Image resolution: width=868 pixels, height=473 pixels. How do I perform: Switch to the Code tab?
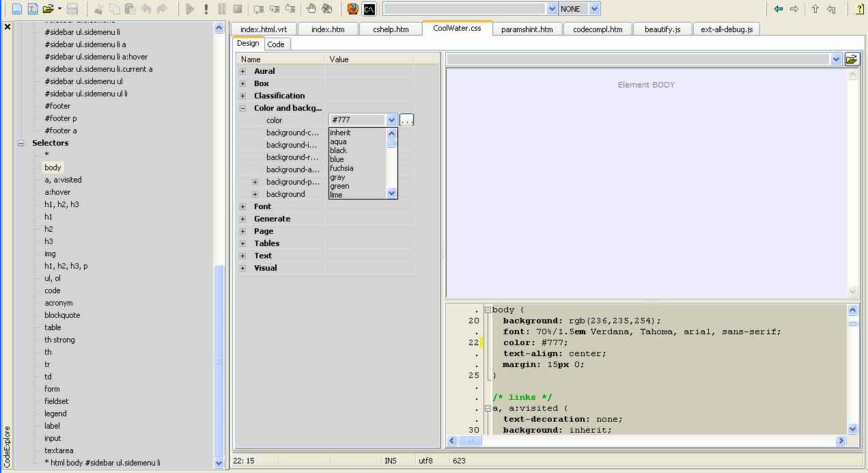coord(276,44)
